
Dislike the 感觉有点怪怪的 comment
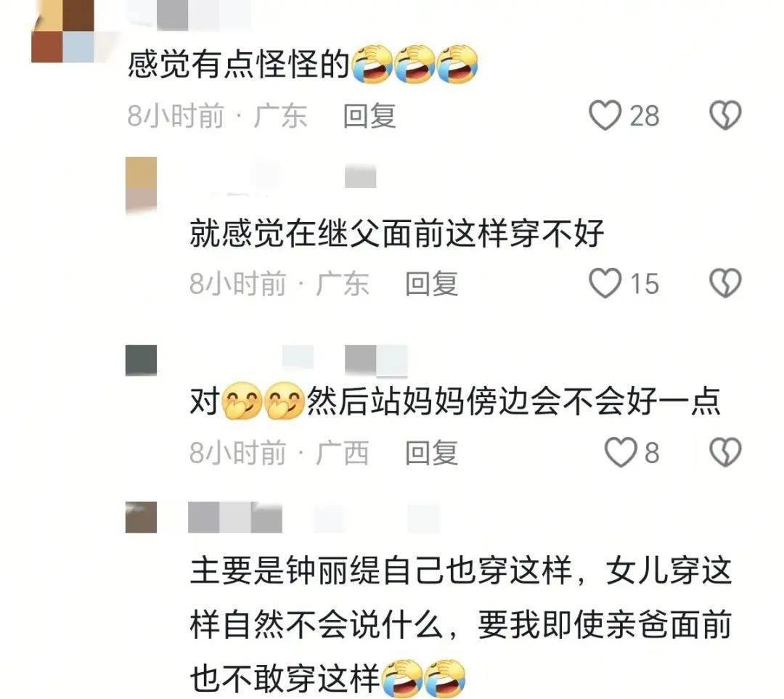pos(725,115)
